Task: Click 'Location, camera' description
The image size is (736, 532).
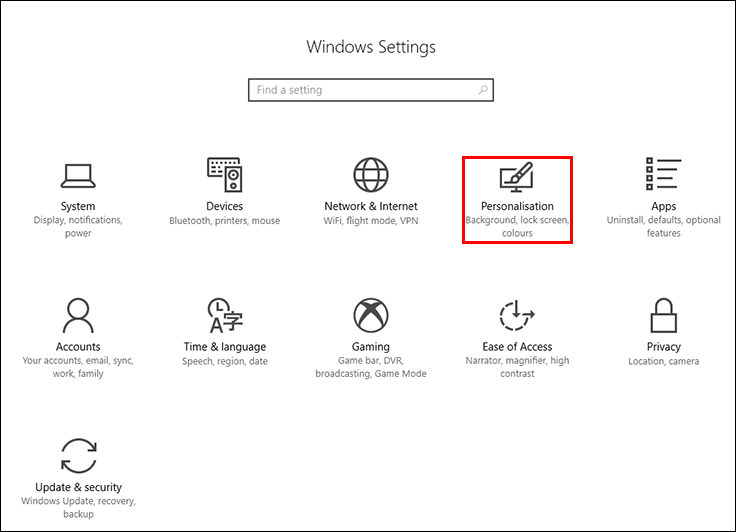Action: click(x=664, y=361)
